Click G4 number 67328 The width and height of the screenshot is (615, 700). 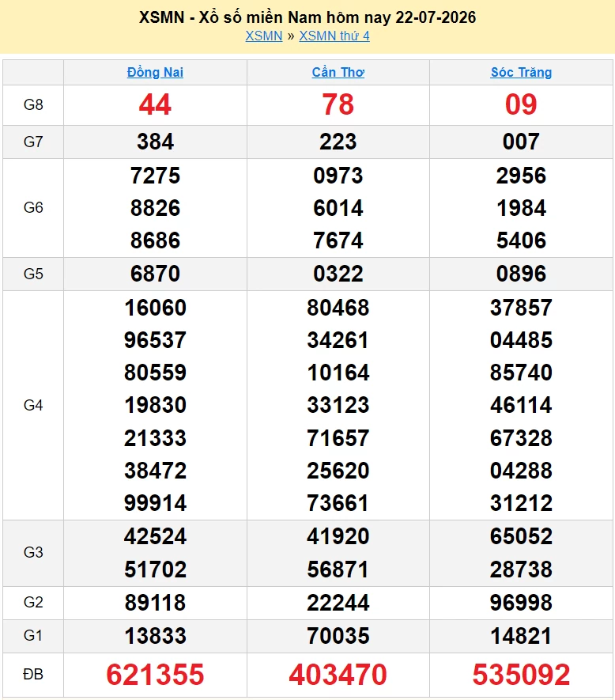click(521, 438)
